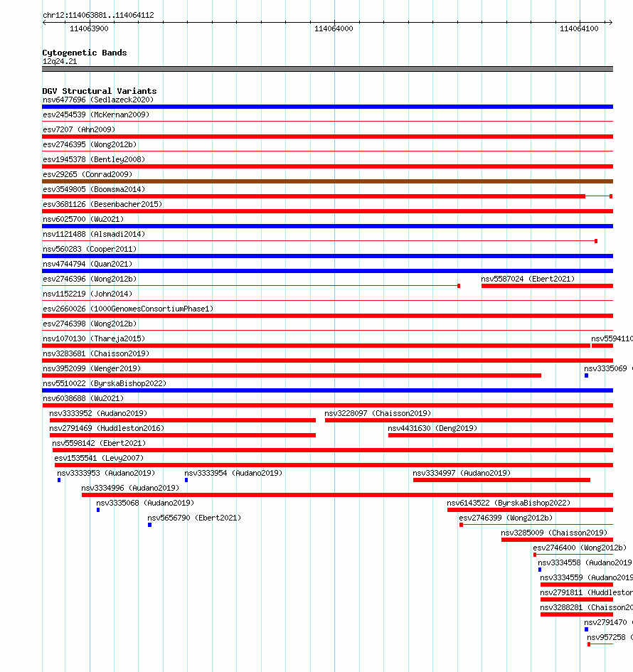Click nsv3333952 (Audano2019) label

tap(98, 414)
